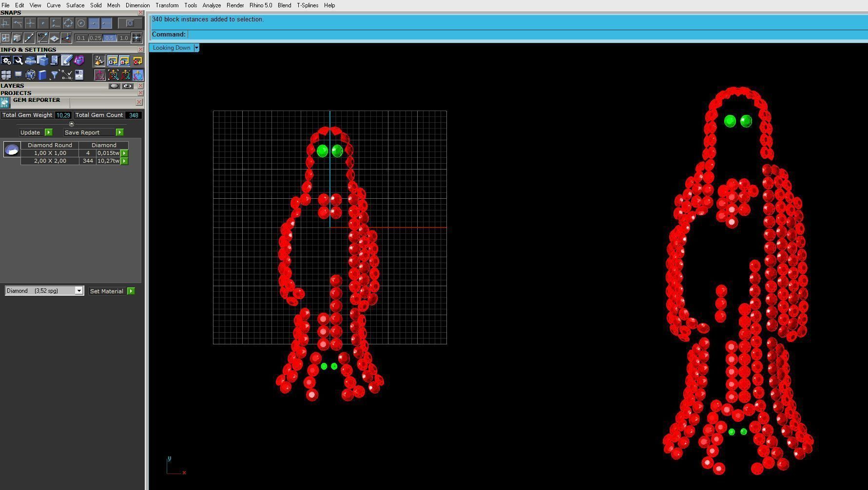Click the purple cube icon
The image size is (868, 490).
coord(79,60)
